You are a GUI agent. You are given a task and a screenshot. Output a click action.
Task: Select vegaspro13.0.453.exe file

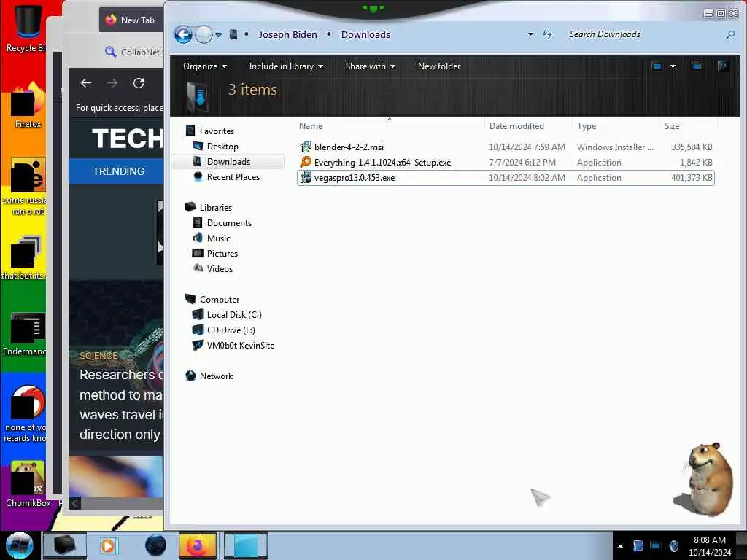[x=355, y=178]
